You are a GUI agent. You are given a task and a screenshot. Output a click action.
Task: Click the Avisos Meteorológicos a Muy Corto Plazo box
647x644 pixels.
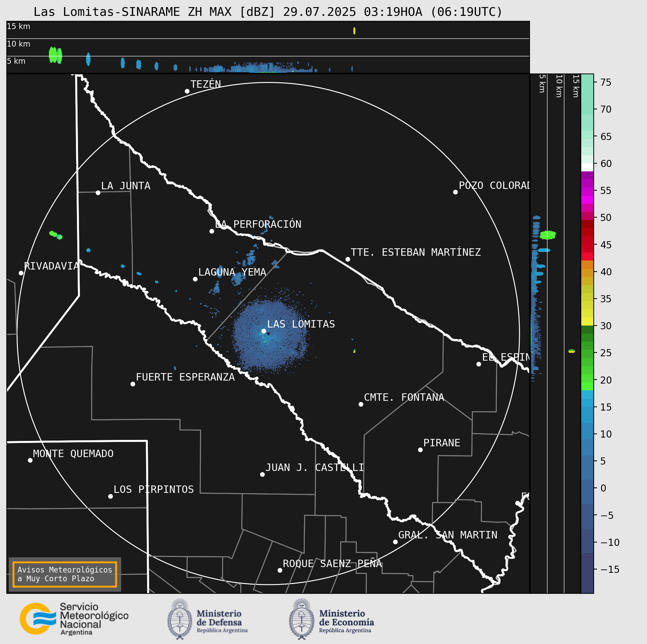(65, 574)
